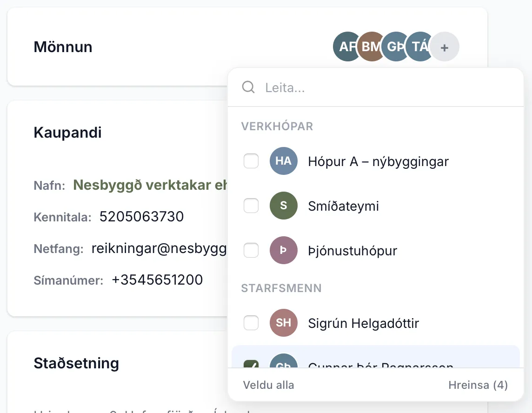Click the Staðsetning heading
The width and height of the screenshot is (532, 413).
[x=76, y=363]
